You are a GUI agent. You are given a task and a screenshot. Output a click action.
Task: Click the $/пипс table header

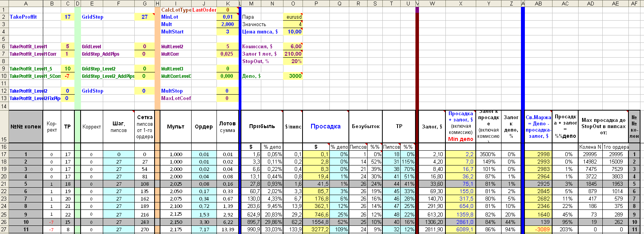(293, 127)
